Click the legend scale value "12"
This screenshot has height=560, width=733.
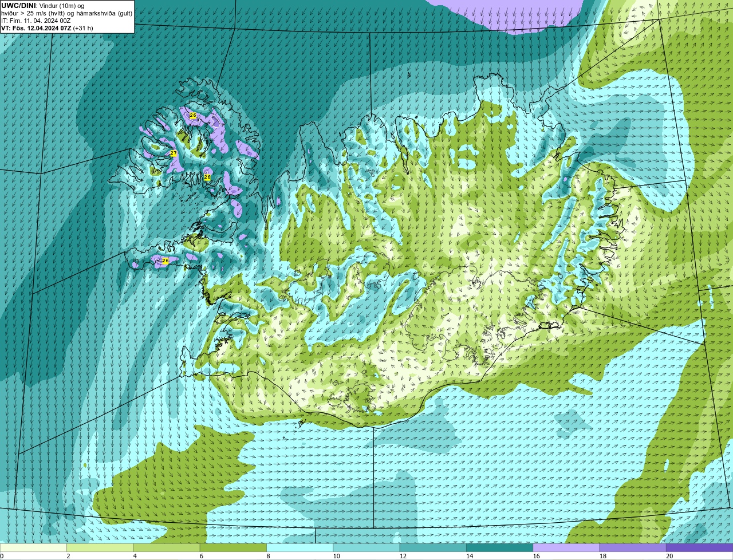403,556
